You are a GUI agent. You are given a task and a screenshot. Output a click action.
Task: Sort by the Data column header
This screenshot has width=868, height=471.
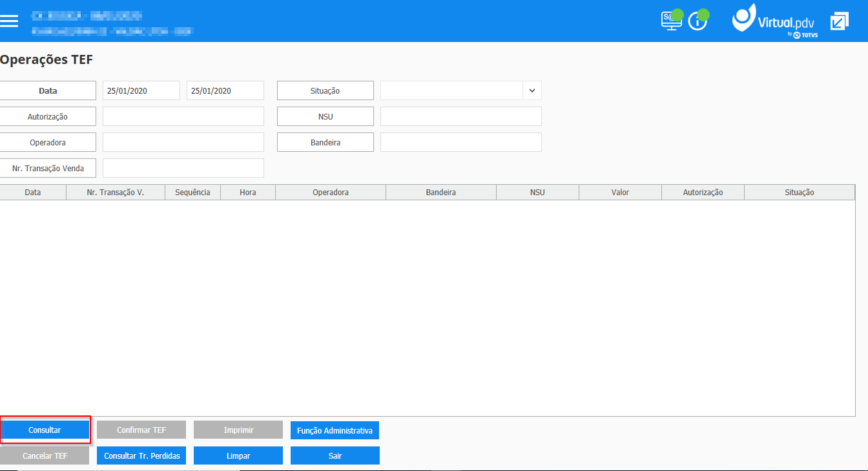click(x=33, y=192)
